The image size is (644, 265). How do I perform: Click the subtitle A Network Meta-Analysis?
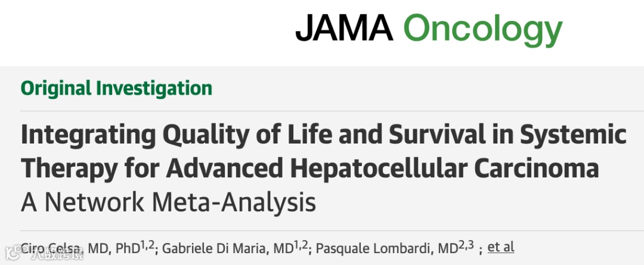click(x=168, y=202)
